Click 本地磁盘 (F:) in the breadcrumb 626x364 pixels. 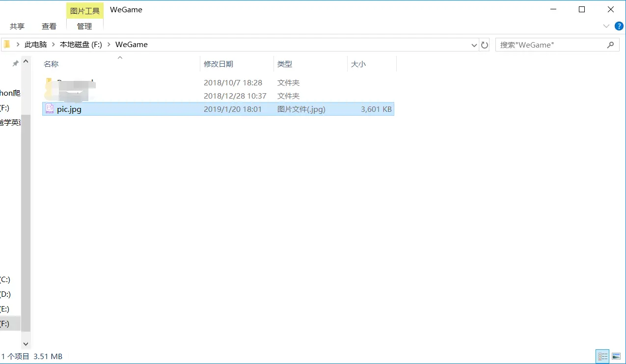tap(81, 45)
